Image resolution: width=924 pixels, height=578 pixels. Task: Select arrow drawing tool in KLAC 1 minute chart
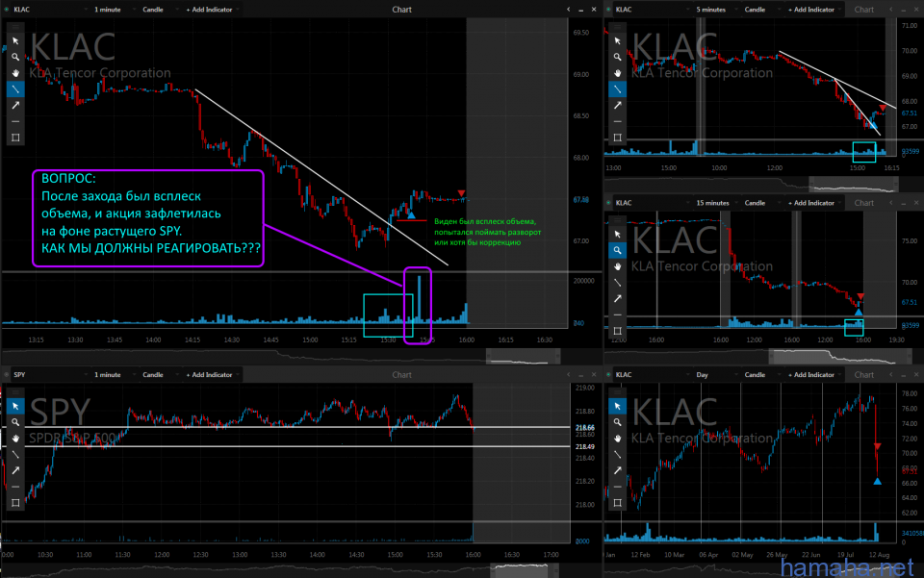pyautogui.click(x=15, y=106)
